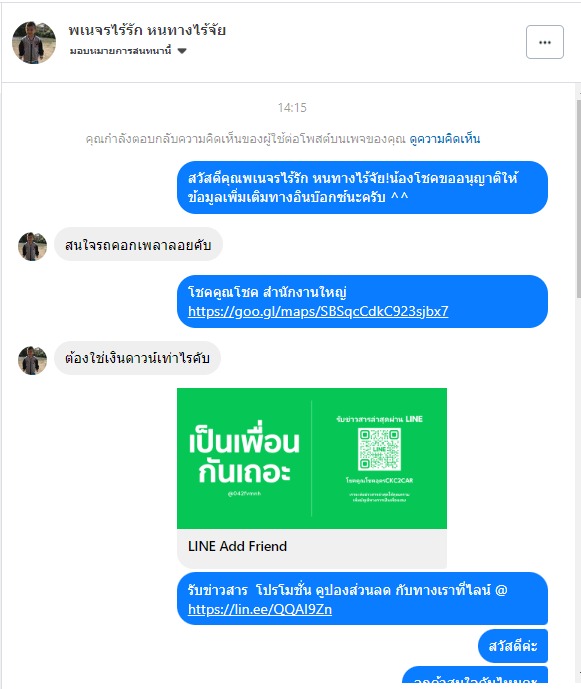The width and height of the screenshot is (581, 689).
Task: Select the สนใจรถคอกเพลาลอยคับ message bubble
Action: tap(138, 244)
